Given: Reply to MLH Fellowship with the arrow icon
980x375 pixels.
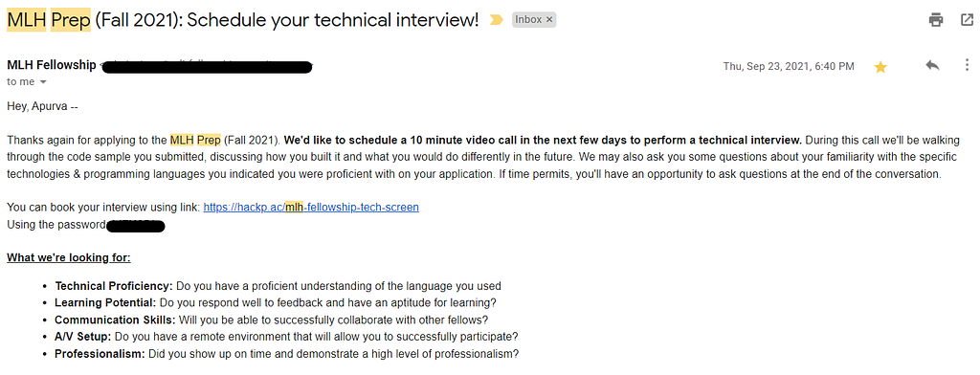Looking at the screenshot, I should (932, 65).
